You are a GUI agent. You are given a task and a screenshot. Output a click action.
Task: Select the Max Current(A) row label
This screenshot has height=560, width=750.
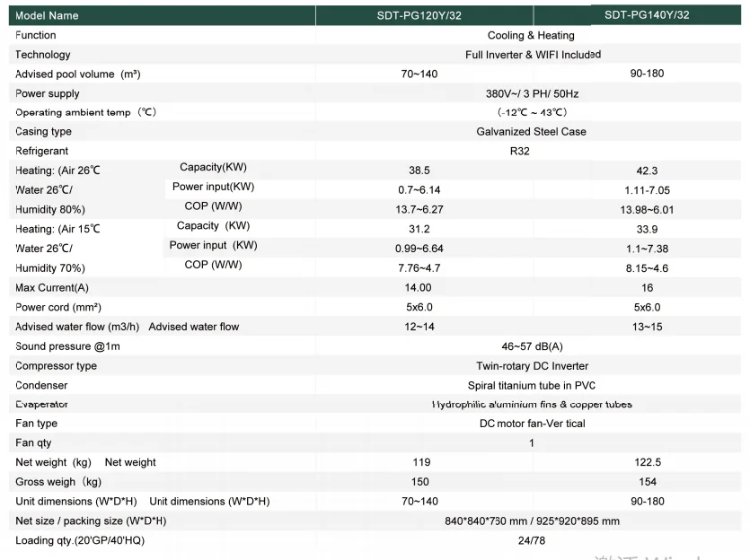click(52, 288)
